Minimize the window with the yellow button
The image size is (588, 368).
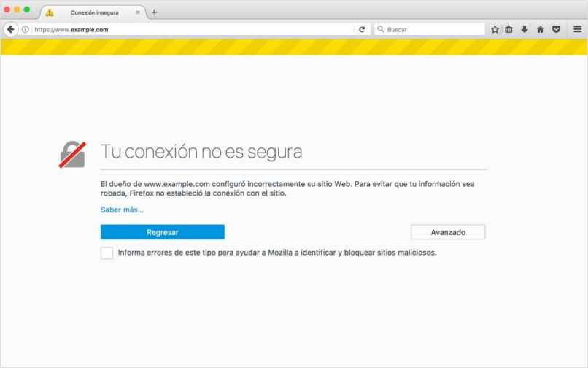pos(17,9)
